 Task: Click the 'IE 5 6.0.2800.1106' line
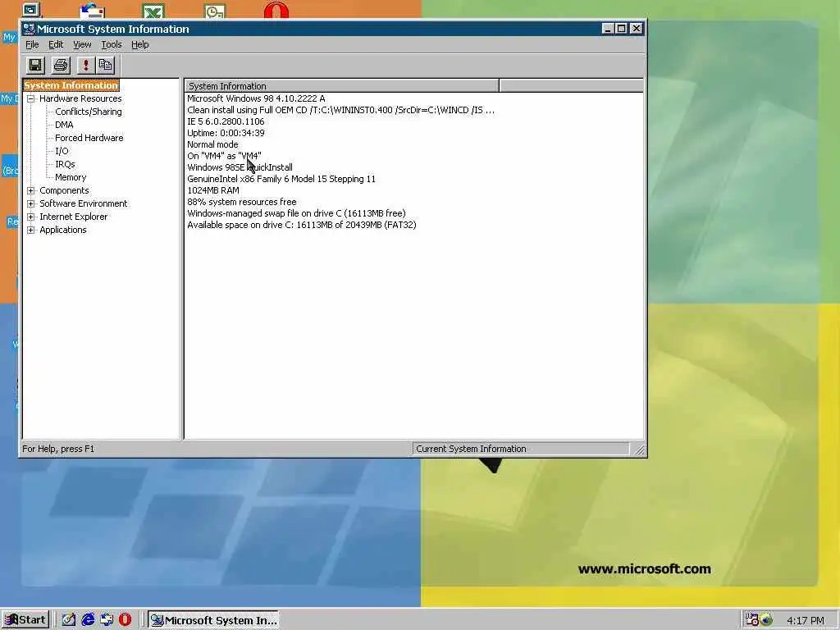226,121
